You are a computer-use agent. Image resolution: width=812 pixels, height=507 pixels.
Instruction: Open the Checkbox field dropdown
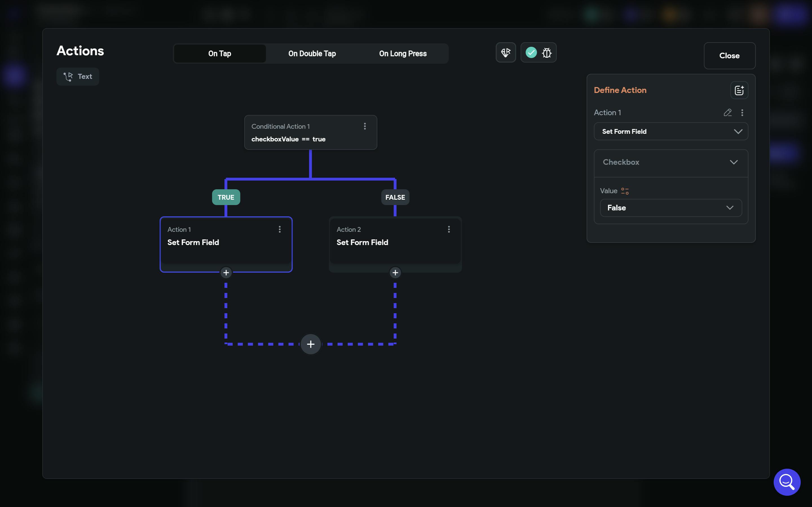click(671, 162)
